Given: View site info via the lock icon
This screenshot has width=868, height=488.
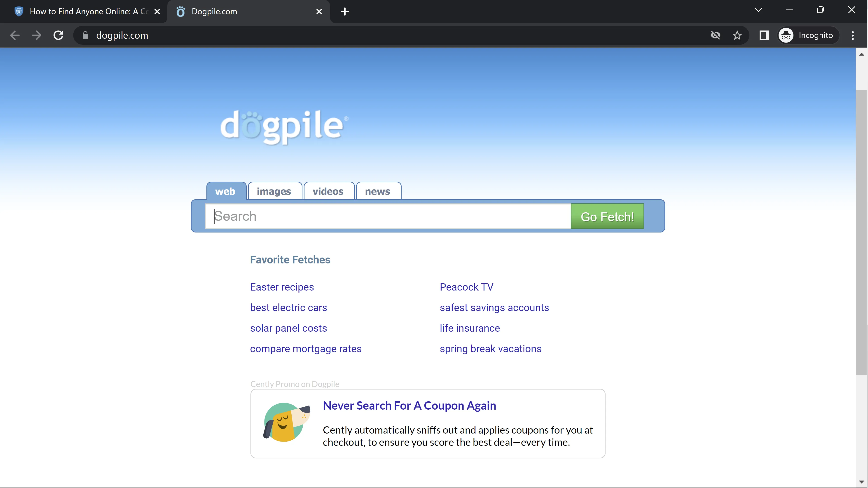Looking at the screenshot, I should pyautogui.click(x=85, y=35).
